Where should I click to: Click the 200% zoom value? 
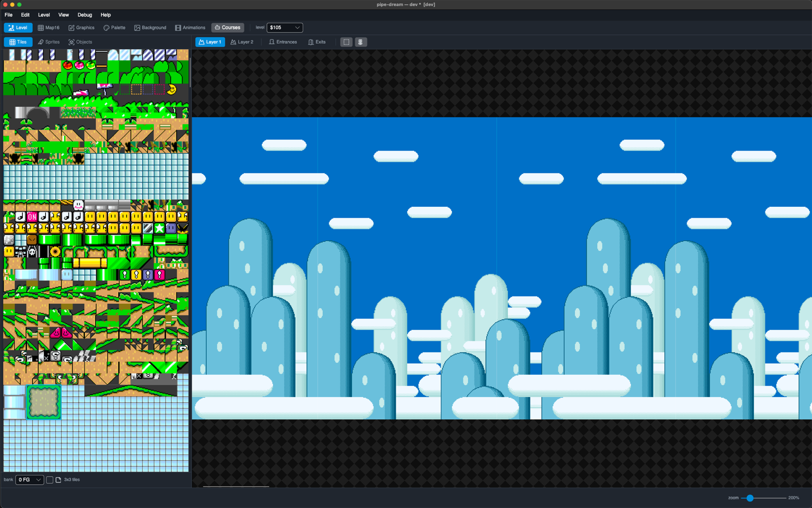point(793,498)
